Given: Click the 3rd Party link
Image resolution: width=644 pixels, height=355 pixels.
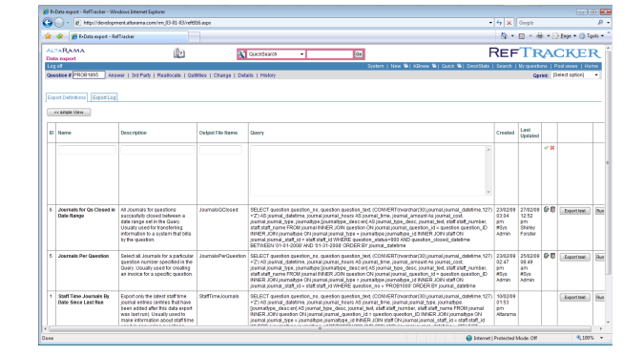Looking at the screenshot, I should coord(141,75).
